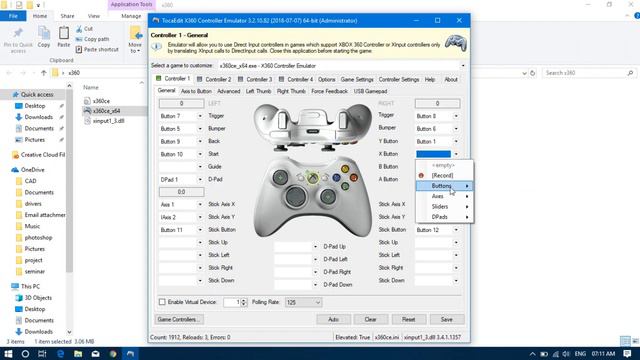Click the Paste icon in File Explorer ribbon
The width and height of the screenshot is (640, 360).
(64, 33)
